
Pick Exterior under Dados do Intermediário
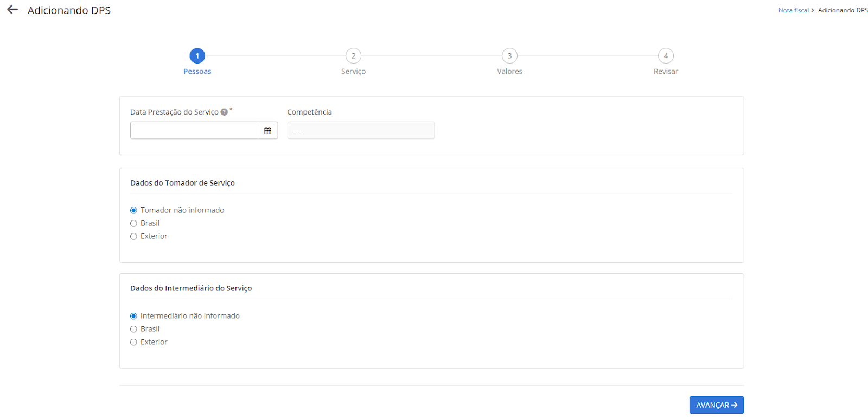[x=133, y=342]
